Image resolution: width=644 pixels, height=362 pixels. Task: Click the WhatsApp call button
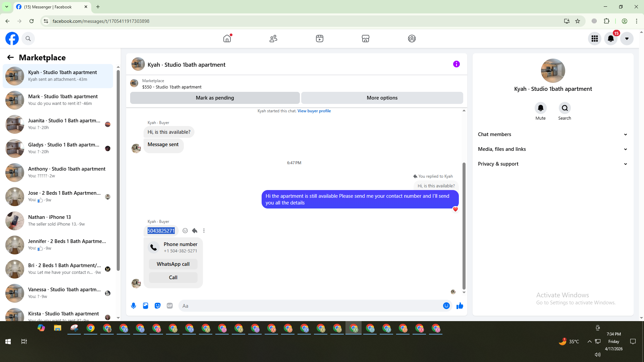pyautogui.click(x=173, y=264)
